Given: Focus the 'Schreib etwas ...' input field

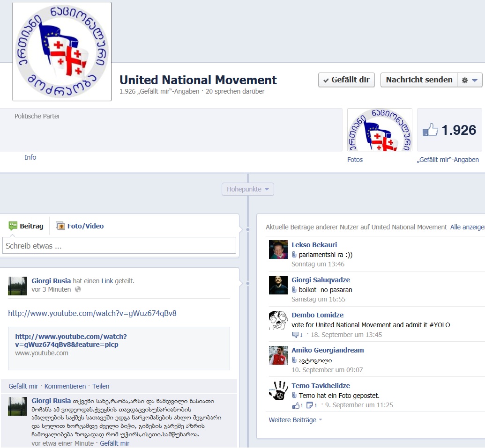Looking at the screenshot, I should coord(119,246).
